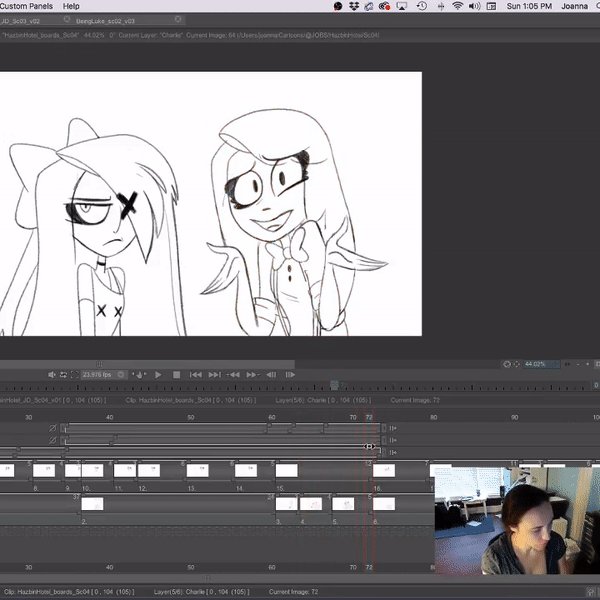Step back one frame

(x=271, y=375)
